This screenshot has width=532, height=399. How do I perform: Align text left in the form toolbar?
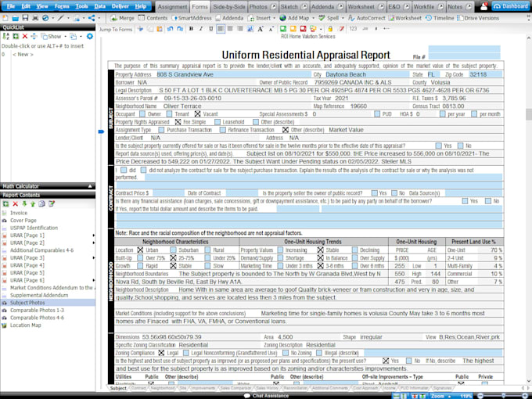(221, 29)
